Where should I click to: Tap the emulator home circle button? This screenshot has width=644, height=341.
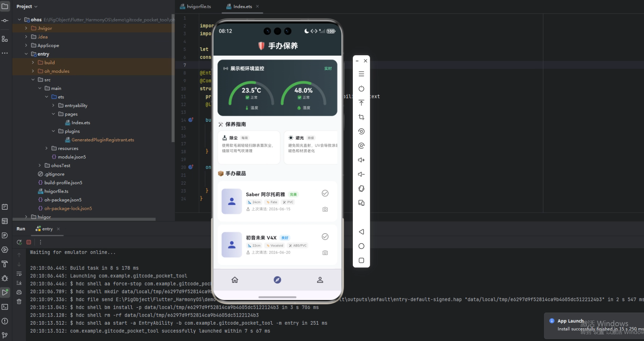pyautogui.click(x=361, y=246)
